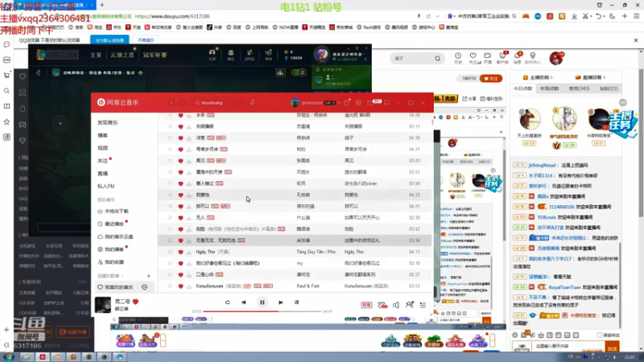Open the sound quality badge in player bar
Viewport: 644px width, 362px height.
point(366,305)
